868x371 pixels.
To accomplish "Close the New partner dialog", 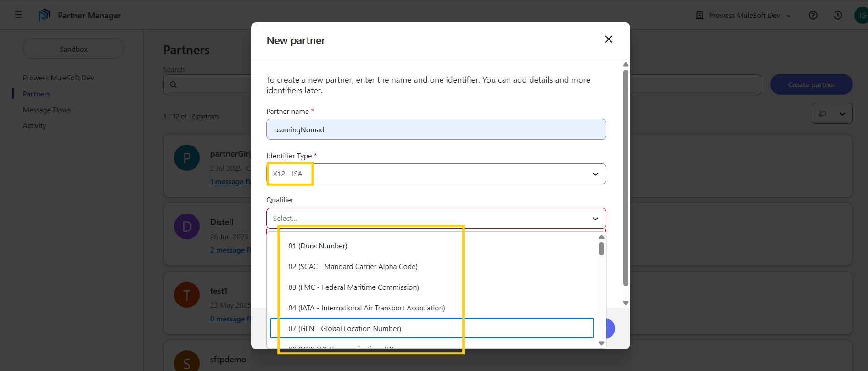I will 609,39.
